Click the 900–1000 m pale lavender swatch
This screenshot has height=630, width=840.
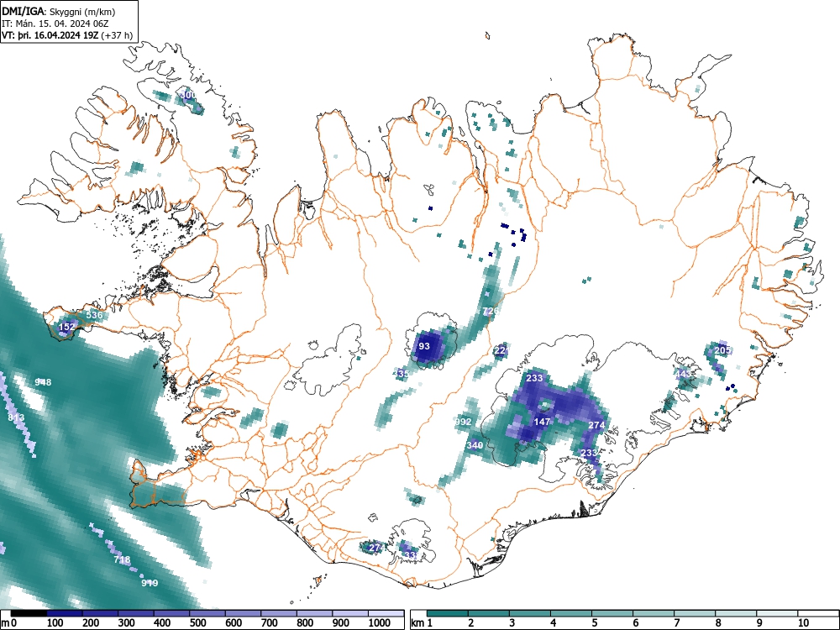pos(350,613)
